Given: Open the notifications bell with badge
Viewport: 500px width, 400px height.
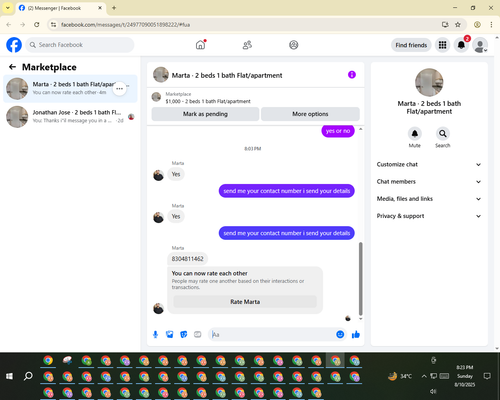Looking at the screenshot, I should pos(461,45).
